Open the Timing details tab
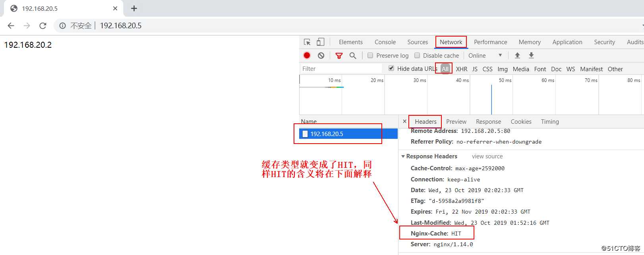 550,122
